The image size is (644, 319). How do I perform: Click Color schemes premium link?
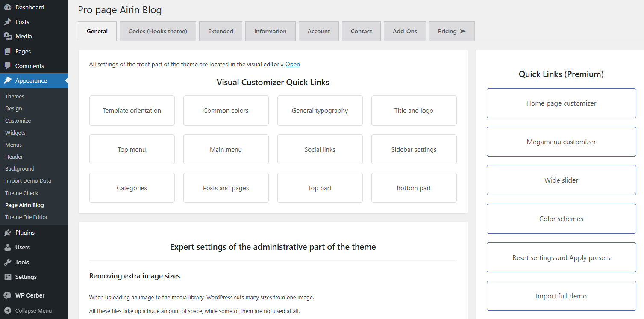click(x=562, y=219)
